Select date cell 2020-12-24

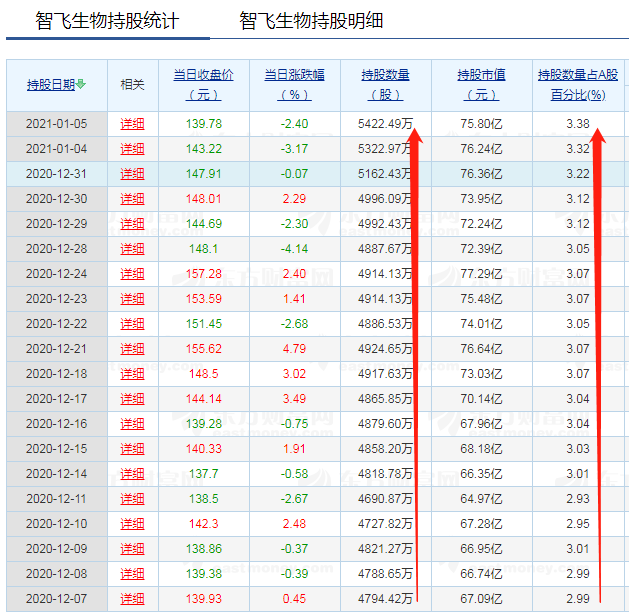[x=57, y=274]
